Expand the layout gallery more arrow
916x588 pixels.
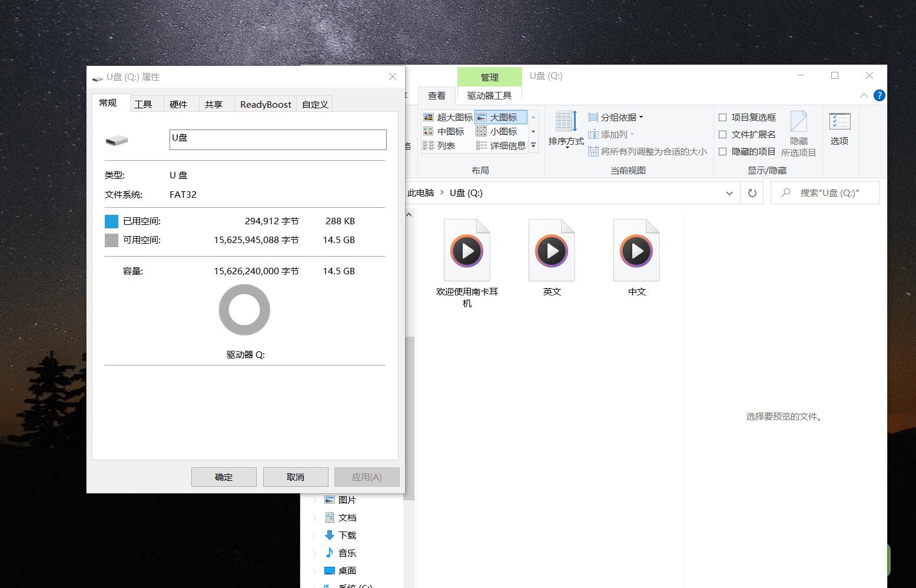(533, 145)
